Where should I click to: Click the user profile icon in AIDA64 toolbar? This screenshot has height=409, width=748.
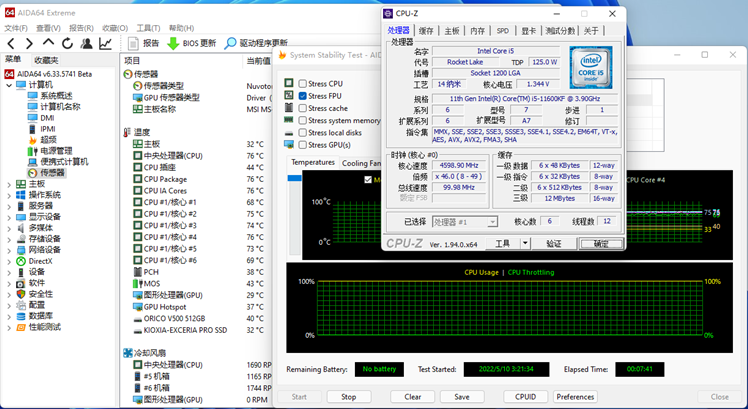(86, 43)
